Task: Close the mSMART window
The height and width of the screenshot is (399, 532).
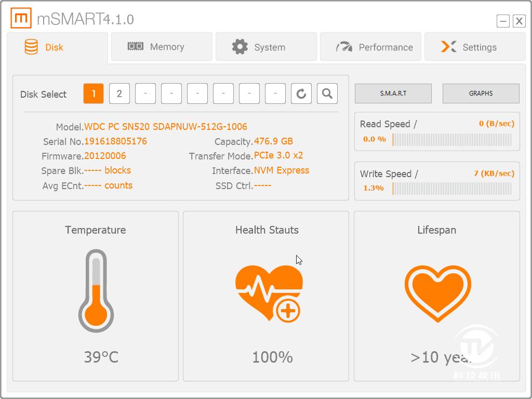Action: (519, 21)
